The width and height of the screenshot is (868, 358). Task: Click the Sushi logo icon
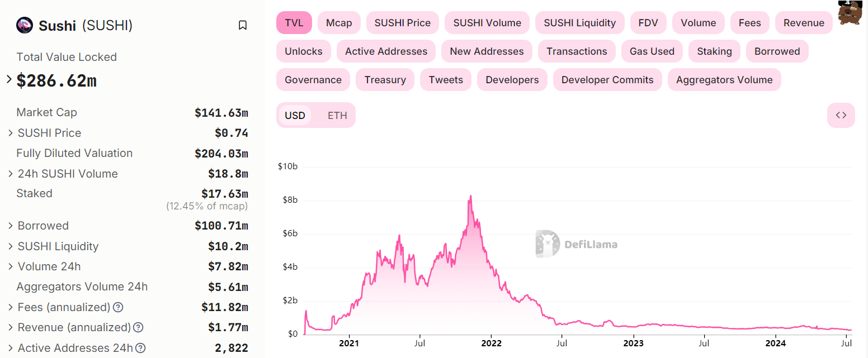coord(25,25)
